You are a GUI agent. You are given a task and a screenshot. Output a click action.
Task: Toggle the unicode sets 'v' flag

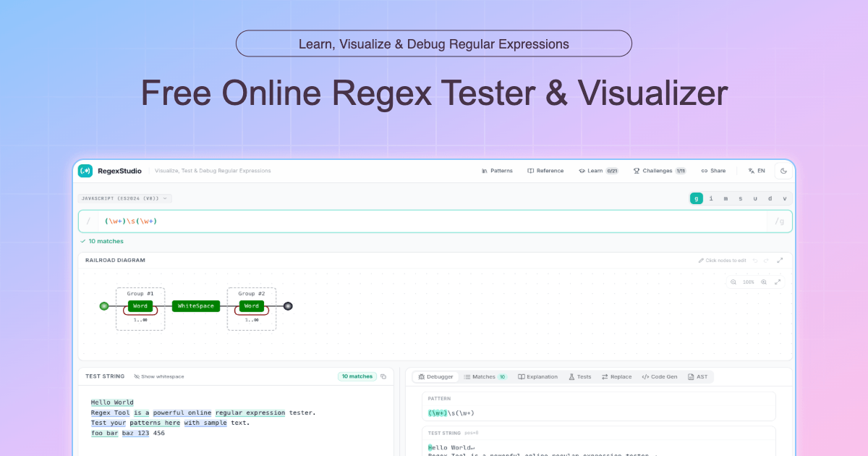click(784, 198)
